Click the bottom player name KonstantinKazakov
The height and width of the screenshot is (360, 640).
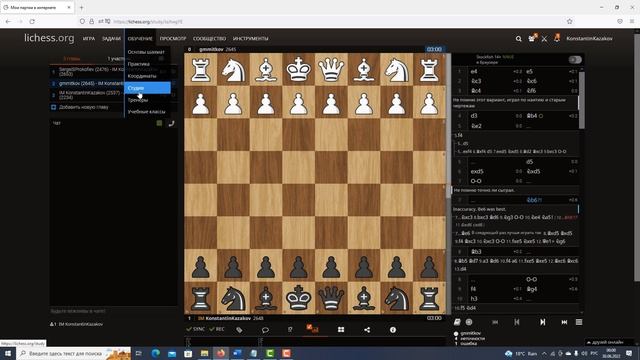[x=228, y=318]
